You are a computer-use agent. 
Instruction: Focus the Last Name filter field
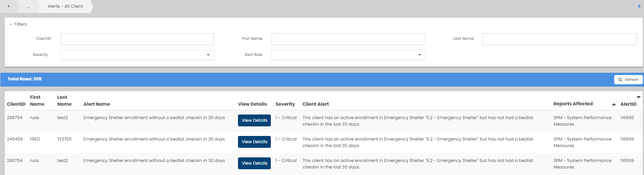(x=559, y=39)
